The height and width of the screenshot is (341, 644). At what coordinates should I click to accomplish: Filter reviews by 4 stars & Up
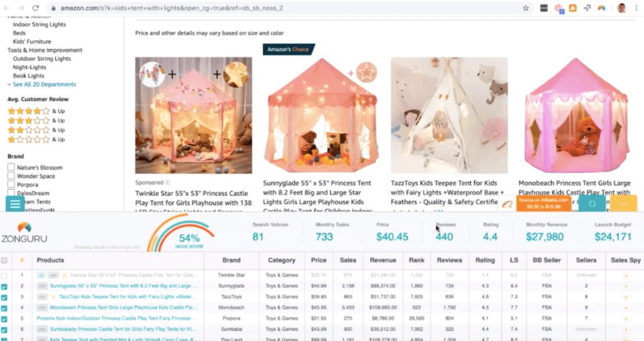click(x=36, y=111)
